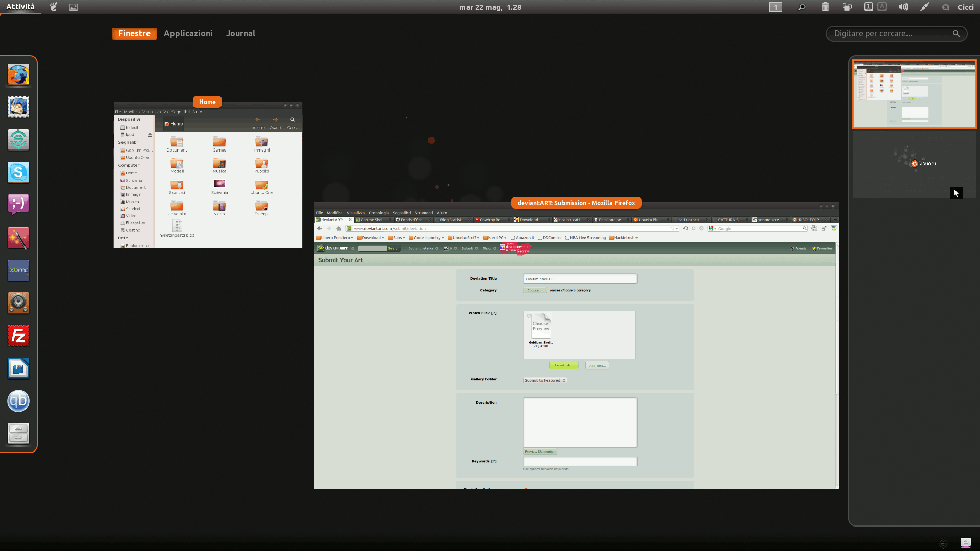This screenshot has height=551, width=980.
Task: Open the network plug connection menu
Action: (x=924, y=7)
